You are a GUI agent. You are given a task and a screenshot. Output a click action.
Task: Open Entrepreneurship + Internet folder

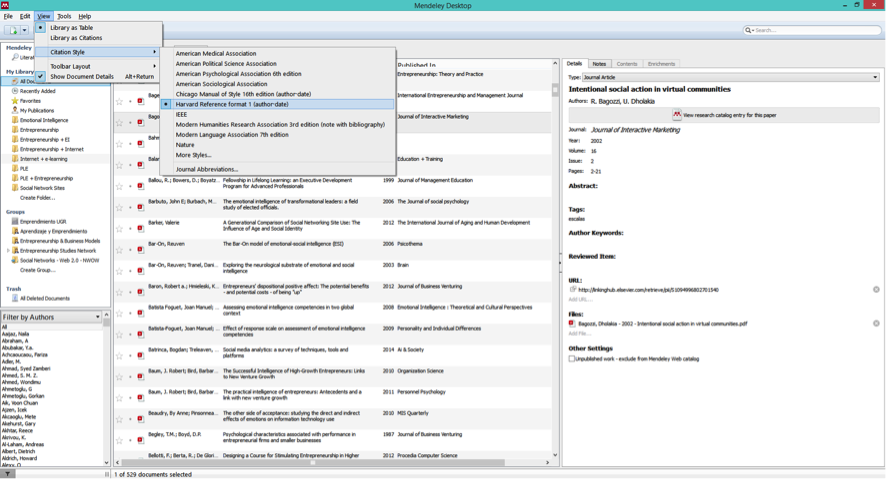[x=51, y=149]
